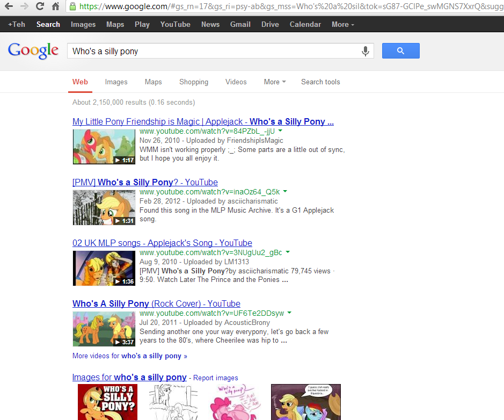Open Images for who's a silly pony
The height and width of the screenshot is (420, 504).
(x=129, y=377)
